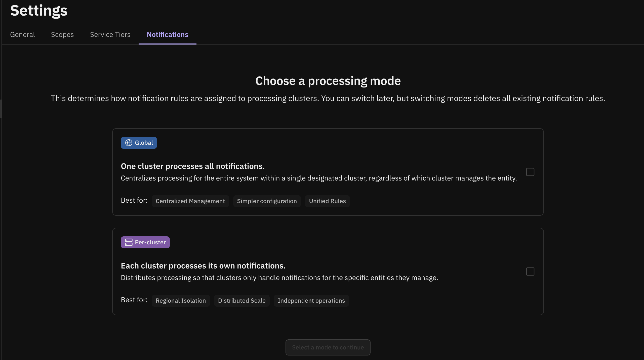The height and width of the screenshot is (360, 644).
Task: Click the Simpler configuration tag
Action: click(x=267, y=201)
